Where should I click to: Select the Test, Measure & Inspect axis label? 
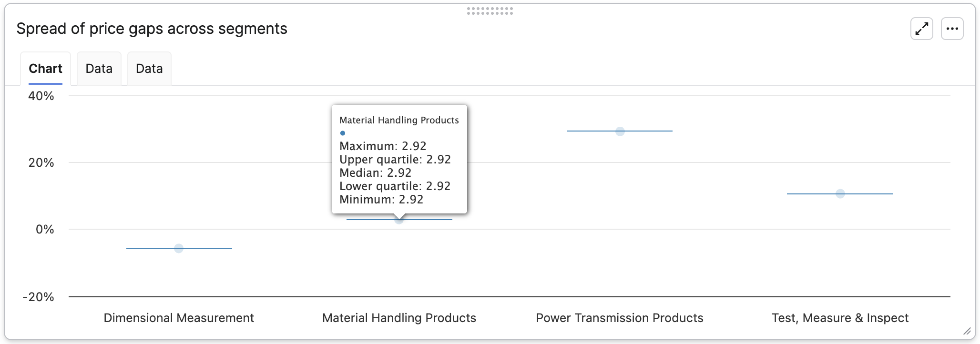pos(840,318)
